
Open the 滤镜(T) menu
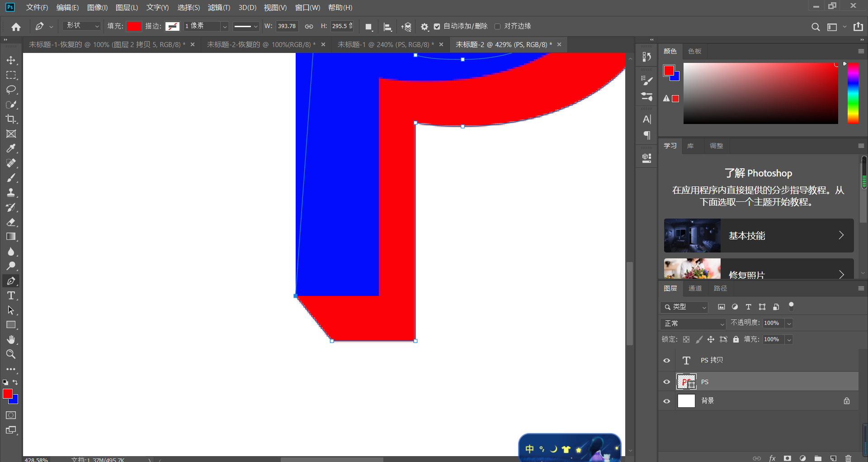(219, 8)
